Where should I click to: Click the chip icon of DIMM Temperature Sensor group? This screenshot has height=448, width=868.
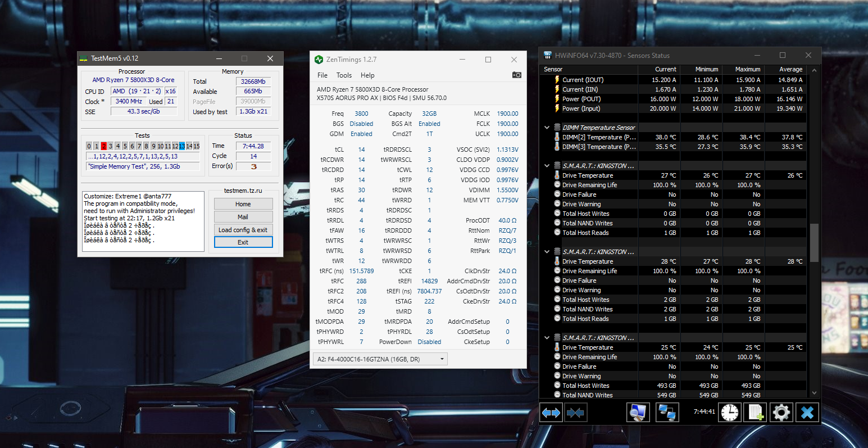point(557,128)
